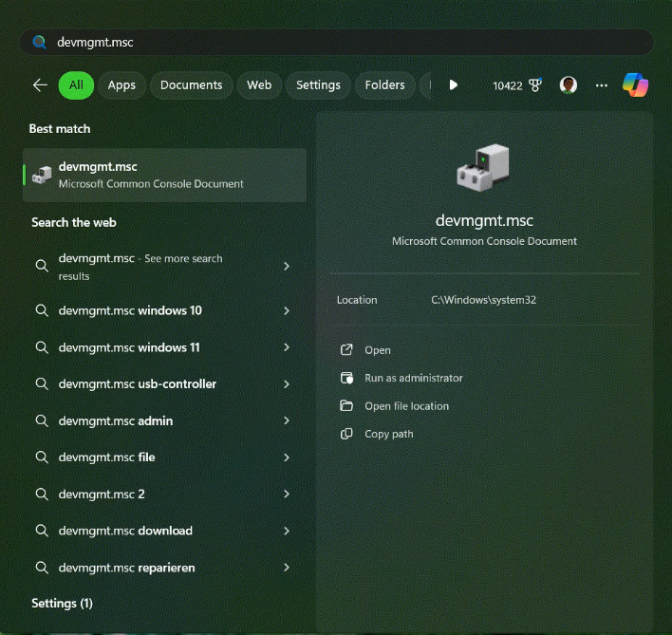
Task: Click the devmgmt.msc search input field
Action: click(336, 42)
